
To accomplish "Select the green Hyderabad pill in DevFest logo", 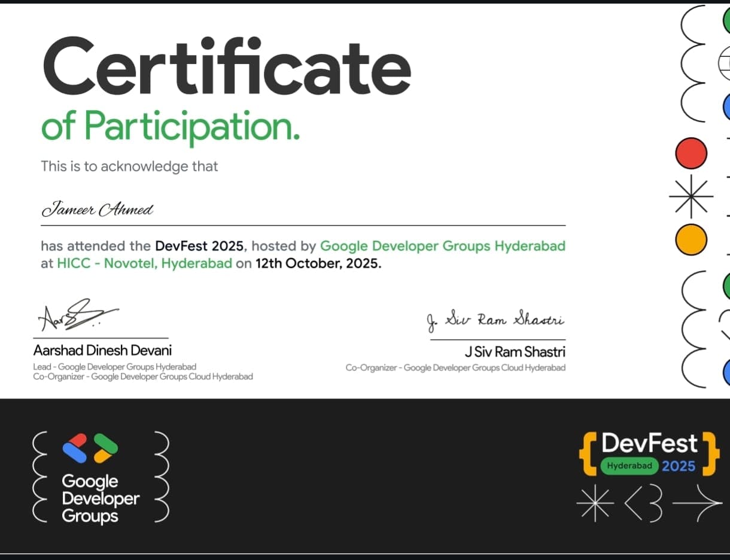I will pos(629,465).
